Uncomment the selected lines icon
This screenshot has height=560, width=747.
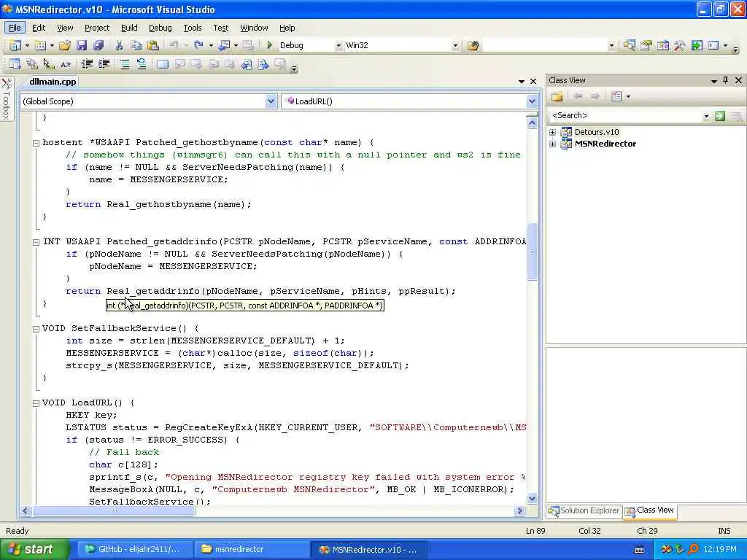pyautogui.click(x=142, y=64)
